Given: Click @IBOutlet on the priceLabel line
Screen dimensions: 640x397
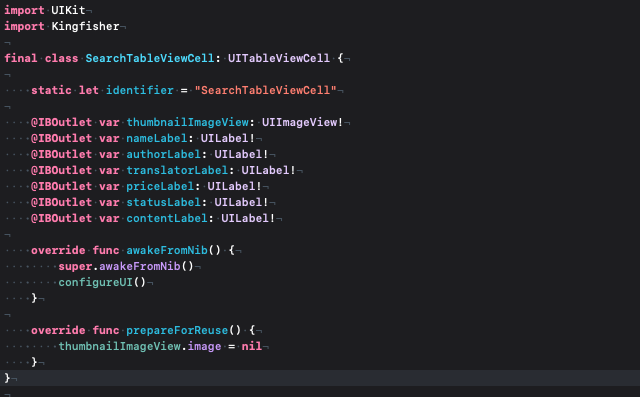Looking at the screenshot, I should (x=62, y=186).
